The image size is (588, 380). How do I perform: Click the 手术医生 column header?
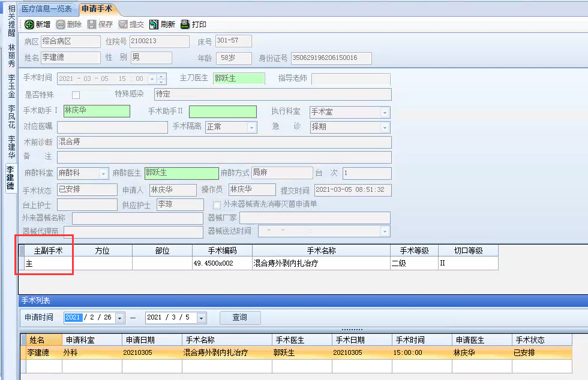click(x=302, y=340)
